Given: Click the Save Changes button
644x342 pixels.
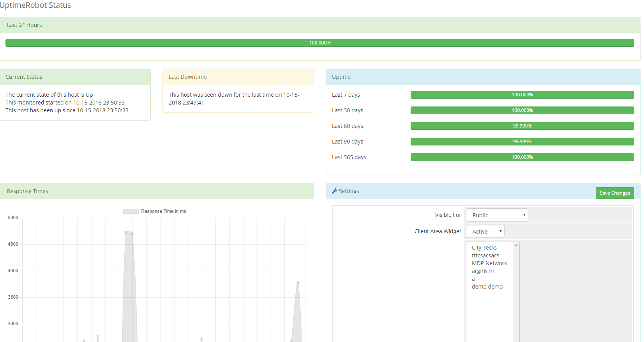Looking at the screenshot, I should (x=614, y=193).
